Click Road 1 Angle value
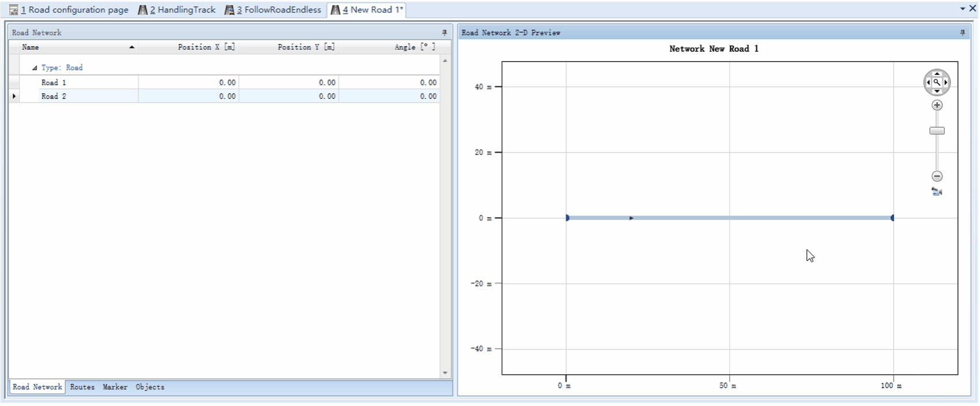Viewport: 980px width, 406px height. click(389, 82)
